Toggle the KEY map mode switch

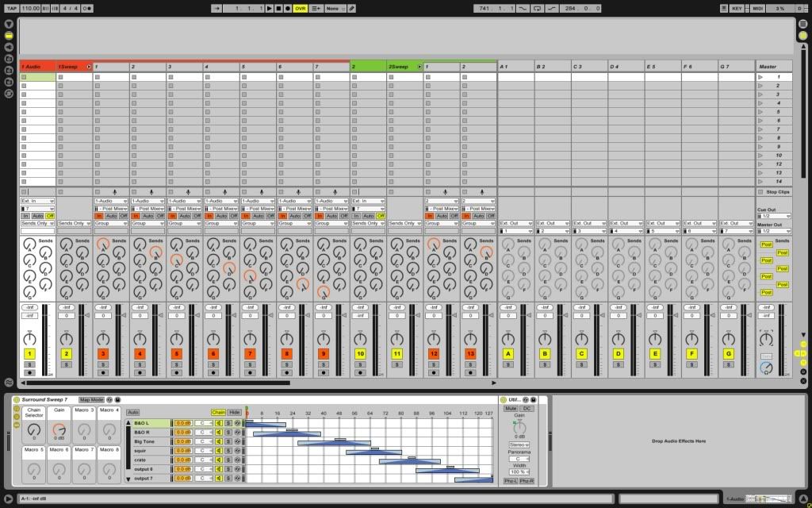pos(737,8)
